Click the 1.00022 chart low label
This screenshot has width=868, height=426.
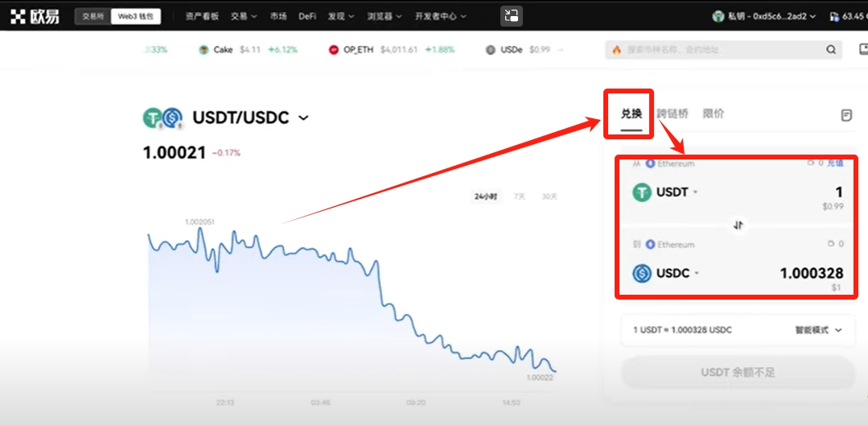(541, 377)
